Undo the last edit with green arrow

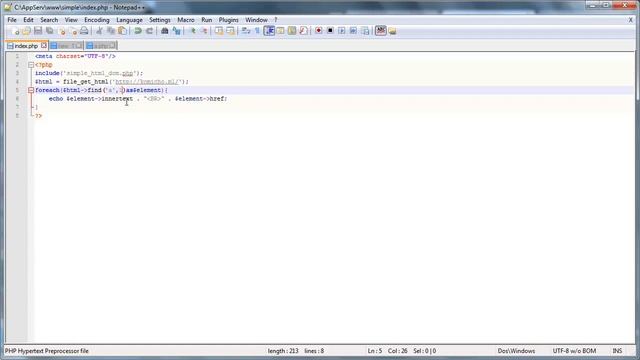click(138, 31)
